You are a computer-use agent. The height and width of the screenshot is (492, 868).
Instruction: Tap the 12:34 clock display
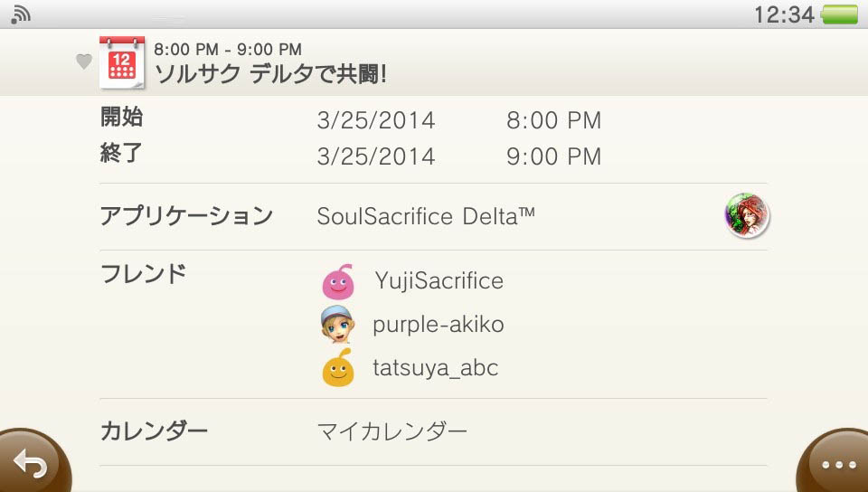click(783, 14)
